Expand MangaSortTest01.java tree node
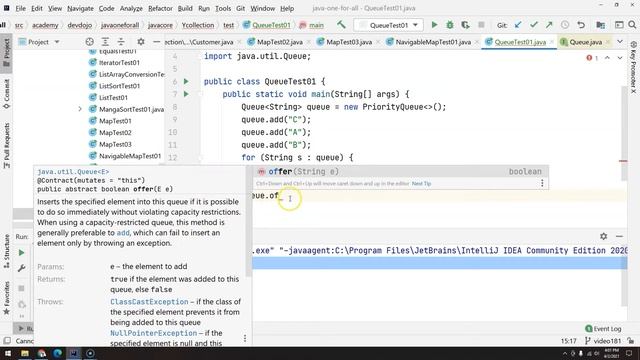 pos(80,109)
